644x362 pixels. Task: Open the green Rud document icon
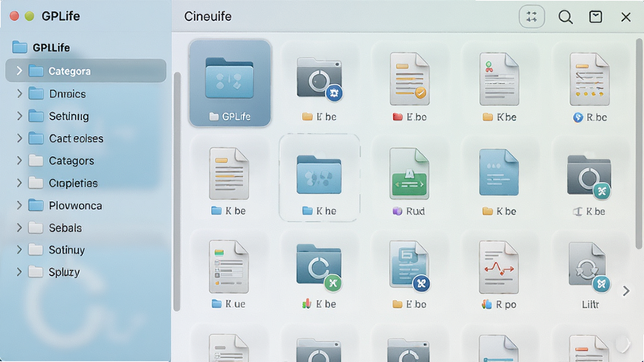[410, 174]
